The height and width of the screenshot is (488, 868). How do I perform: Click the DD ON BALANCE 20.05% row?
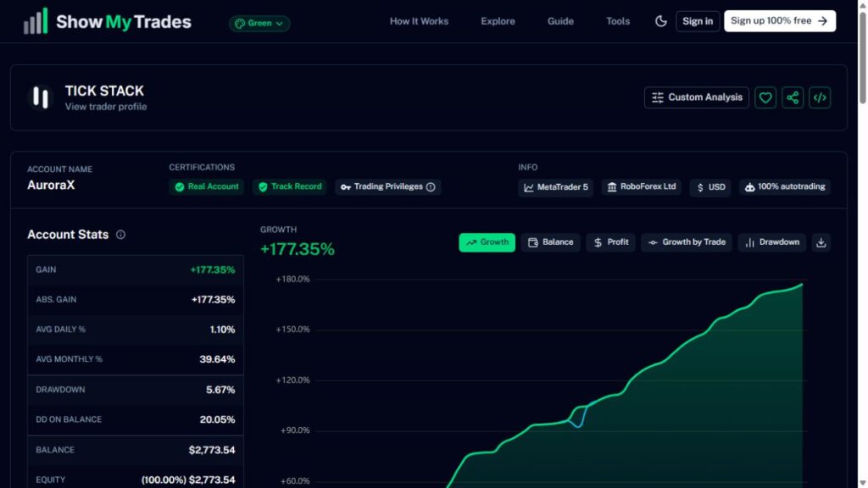pyautogui.click(x=136, y=419)
